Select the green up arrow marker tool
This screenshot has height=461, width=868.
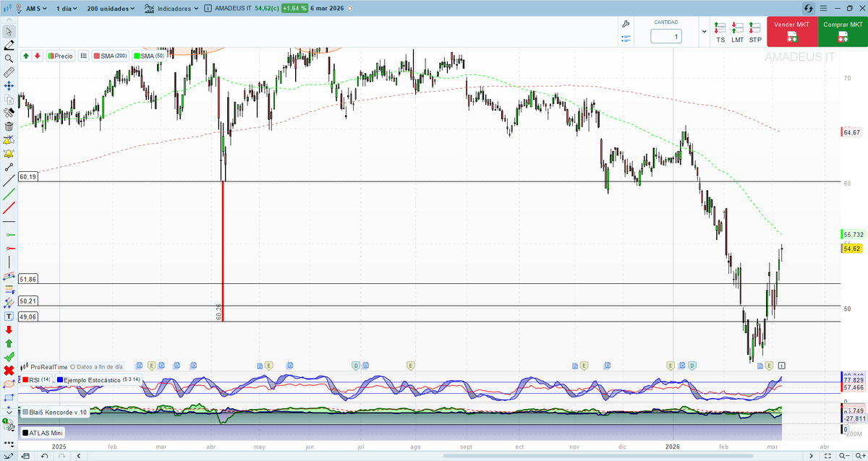[9, 343]
